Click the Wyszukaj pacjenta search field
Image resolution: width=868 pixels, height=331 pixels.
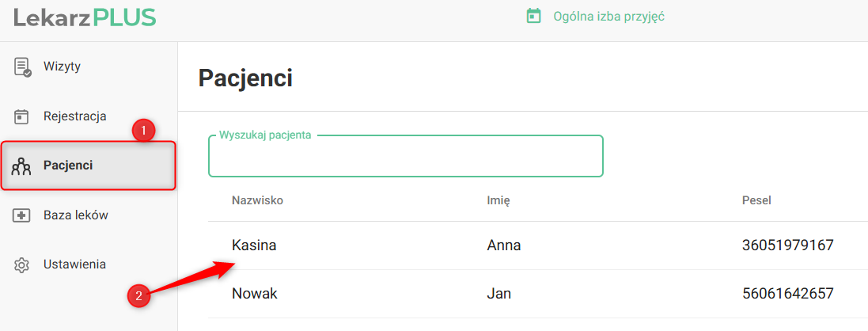click(405, 158)
